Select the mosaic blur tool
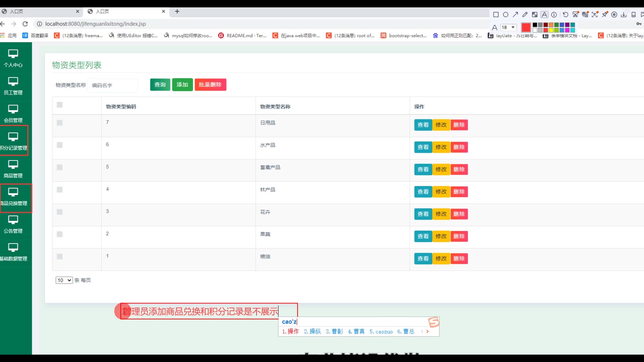This screenshot has height=362, width=644. pos(535,14)
